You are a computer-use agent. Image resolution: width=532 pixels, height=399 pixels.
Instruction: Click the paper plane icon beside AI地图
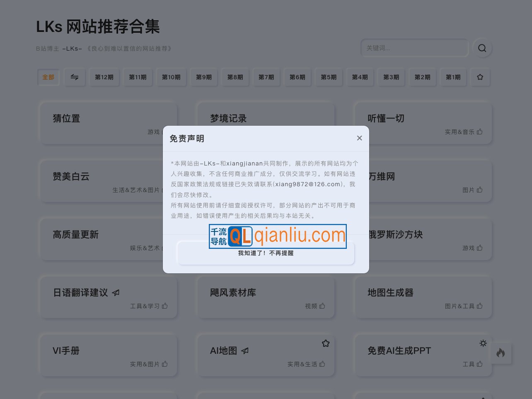[x=245, y=351]
